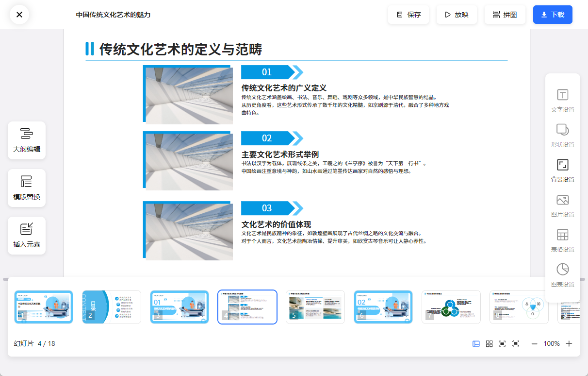Select slide 7 thumbnail
This screenshot has width=588, height=376.
click(x=451, y=307)
